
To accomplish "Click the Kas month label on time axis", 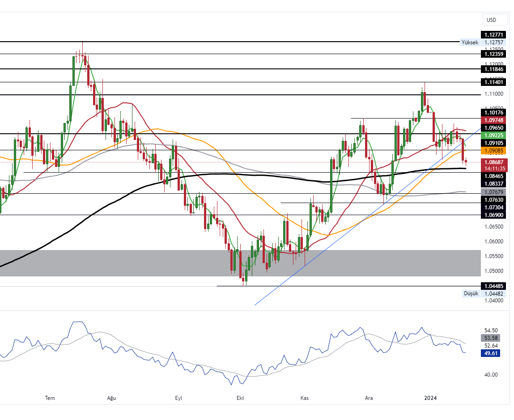I will coord(305,398).
